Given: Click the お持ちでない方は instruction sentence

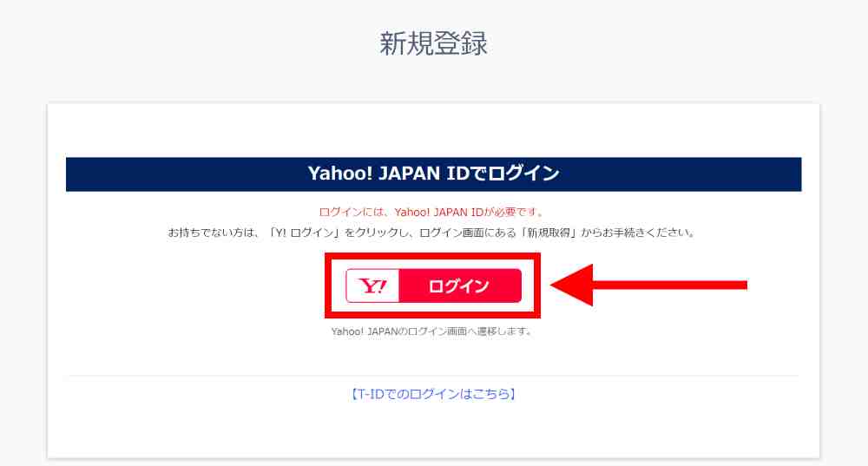Looking at the screenshot, I should 432,233.
